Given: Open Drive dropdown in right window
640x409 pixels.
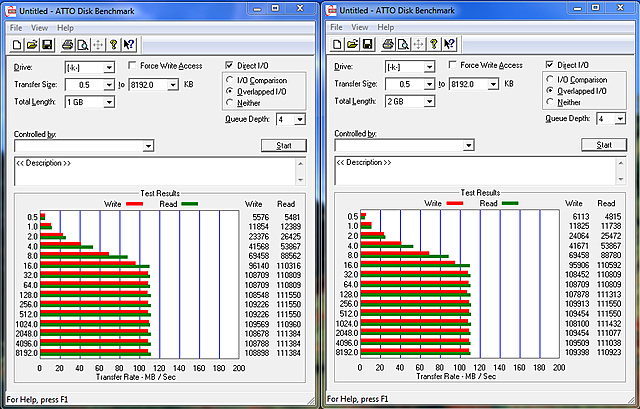Looking at the screenshot, I should [x=429, y=67].
